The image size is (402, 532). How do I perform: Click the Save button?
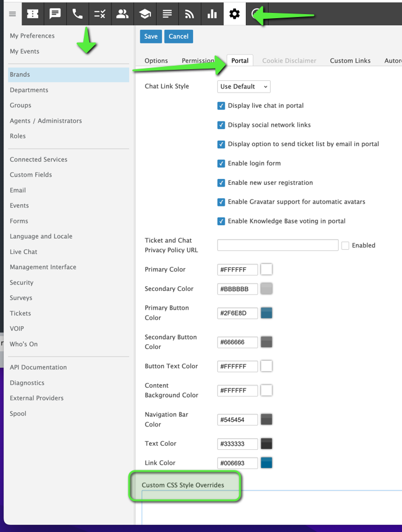(151, 36)
